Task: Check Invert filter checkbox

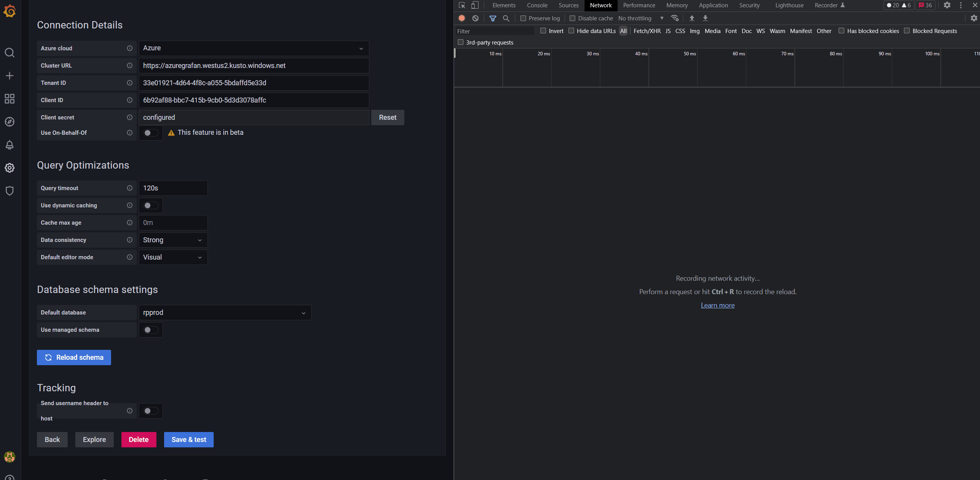Action: (543, 31)
